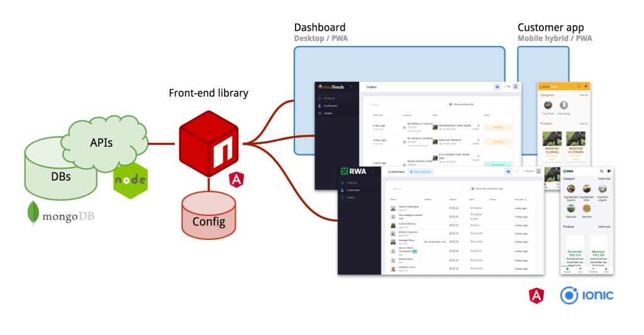The width and height of the screenshot is (644, 335).
Task: Collapse the RWA sidebar with chevron
Action: click(373, 171)
